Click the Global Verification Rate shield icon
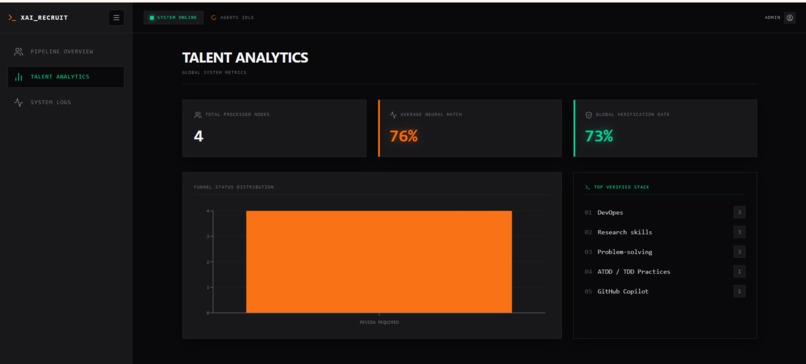The width and height of the screenshot is (806, 364). pos(589,115)
